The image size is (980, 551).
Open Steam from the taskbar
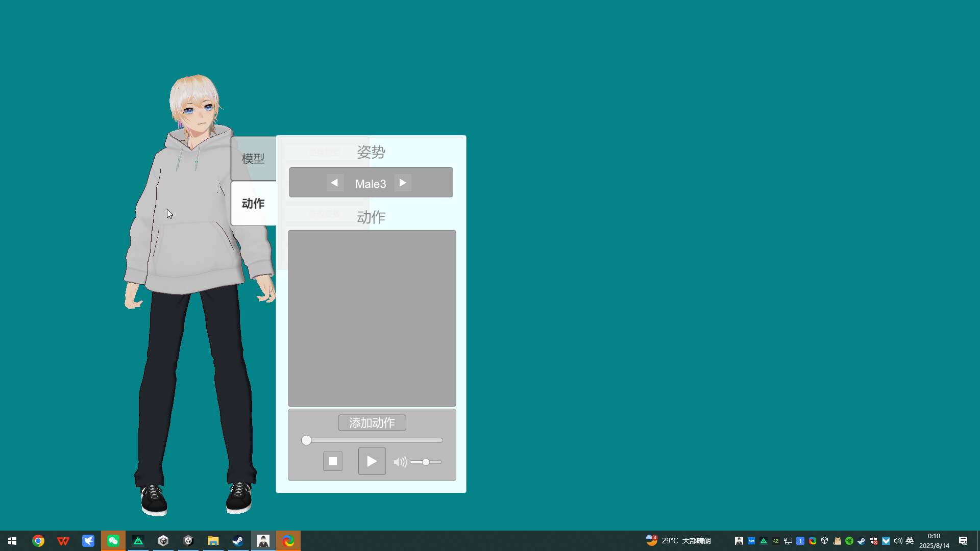[238, 540]
